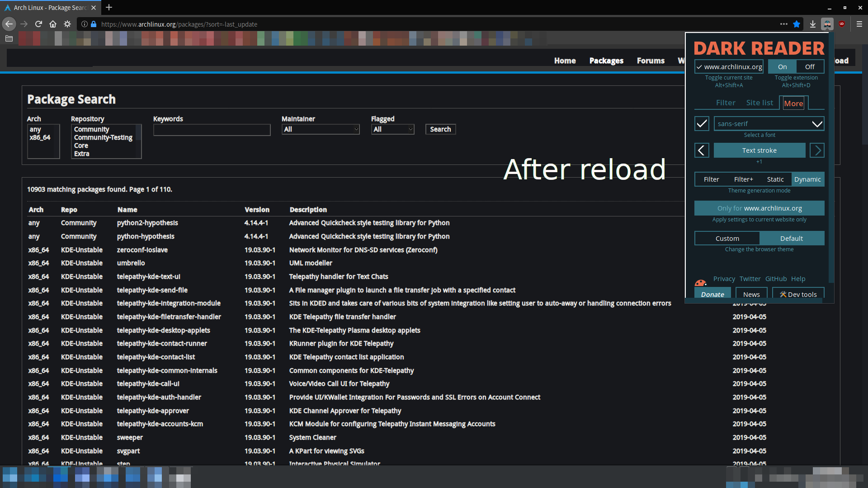Viewport: 868px width, 488px height.
Task: Open the Flagged dropdown
Action: click(x=392, y=129)
